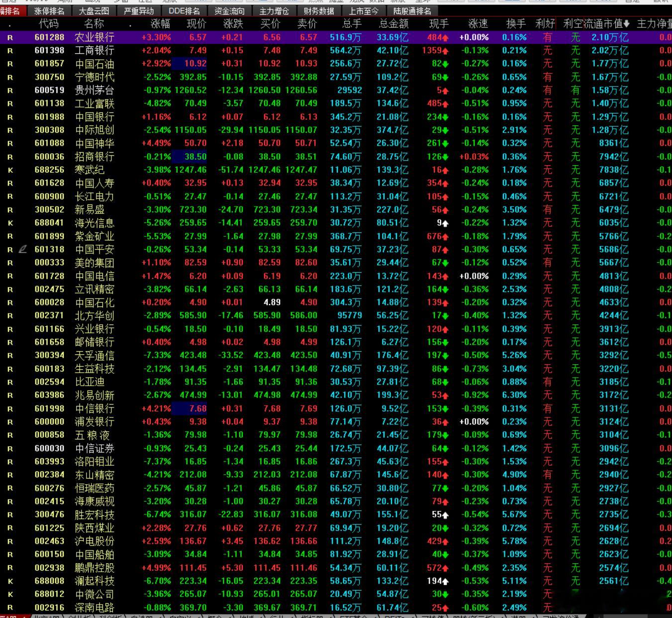The image size is (672, 618).
Task: Select the 五粮液 stock name
Action: coord(93,435)
